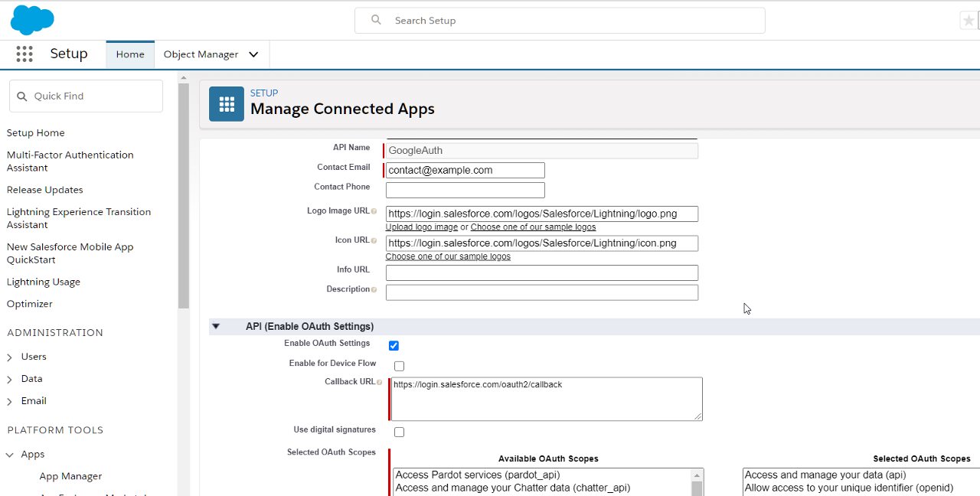The width and height of the screenshot is (980, 496).
Task: Click the Description field
Action: tap(542, 292)
